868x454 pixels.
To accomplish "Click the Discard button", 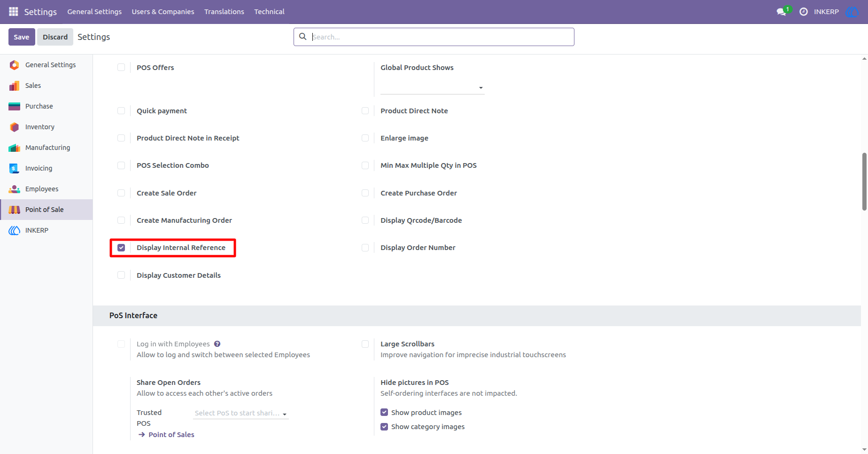I will 55,37.
